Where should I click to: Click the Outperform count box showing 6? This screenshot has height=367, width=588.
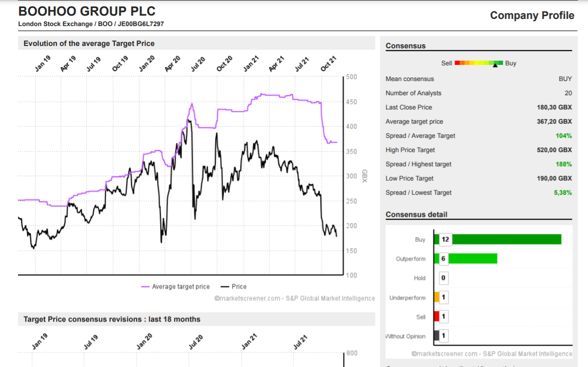click(x=443, y=259)
